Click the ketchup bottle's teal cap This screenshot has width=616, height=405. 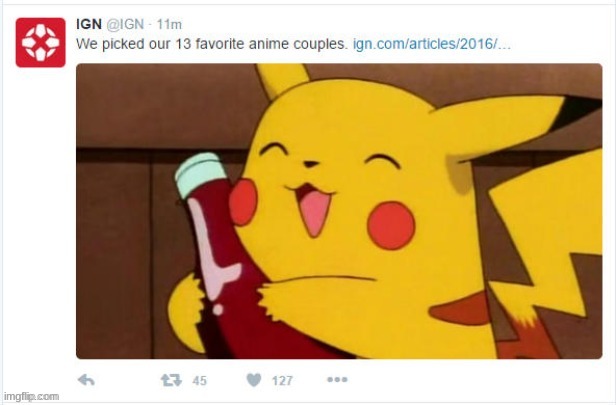point(201,174)
